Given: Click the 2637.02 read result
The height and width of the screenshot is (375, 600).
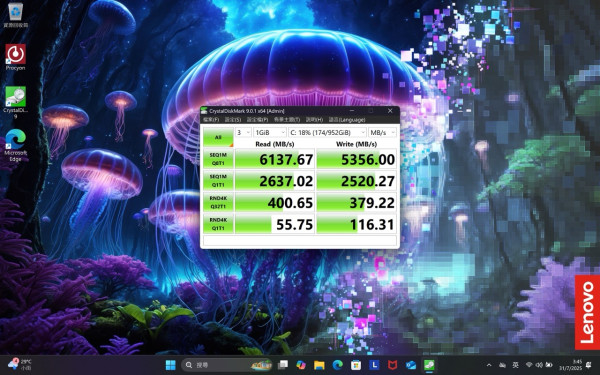Looking at the screenshot, I should (x=275, y=181).
